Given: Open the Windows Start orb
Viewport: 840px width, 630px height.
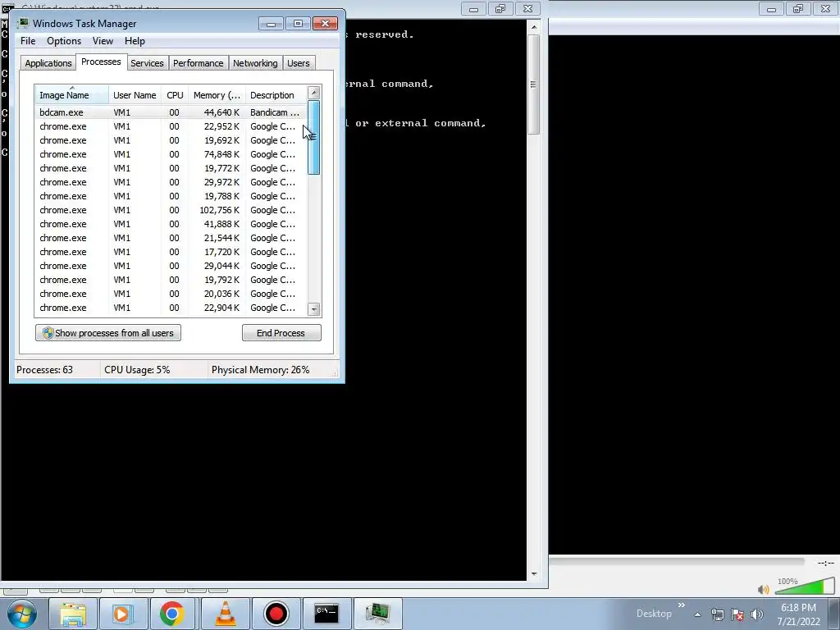Looking at the screenshot, I should [22, 614].
